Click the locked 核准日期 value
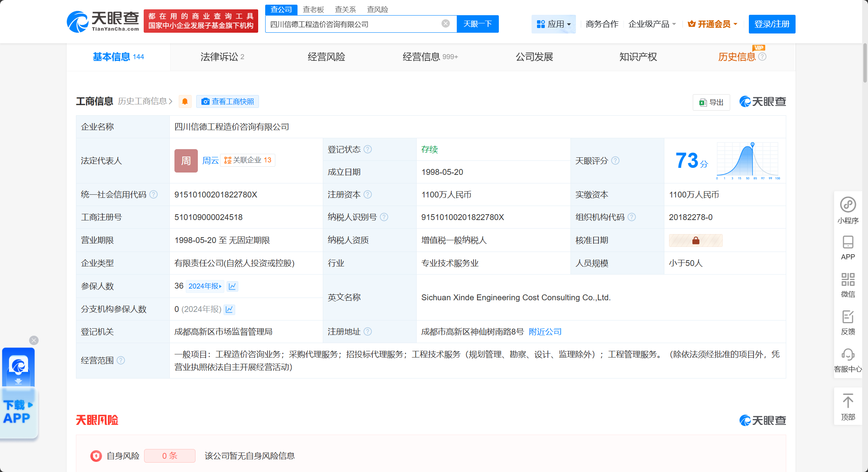This screenshot has height=472, width=868. coord(695,240)
